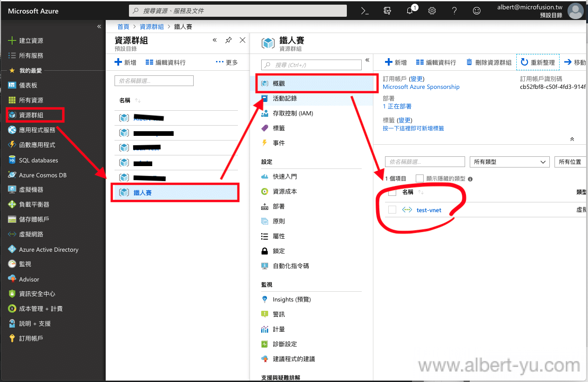The width and height of the screenshot is (588, 382).
Task: Open the Microsoft Azure Sponsorship subscription link
Action: click(x=421, y=87)
